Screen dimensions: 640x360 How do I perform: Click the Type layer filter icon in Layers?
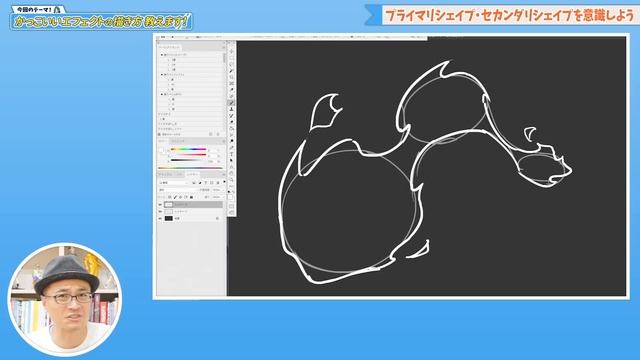[x=206, y=182]
